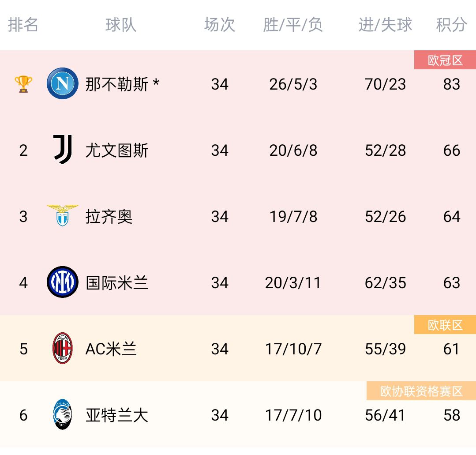Click Napoli's 83 points value
Image resolution: width=476 pixels, height=455 pixels.
click(x=451, y=84)
